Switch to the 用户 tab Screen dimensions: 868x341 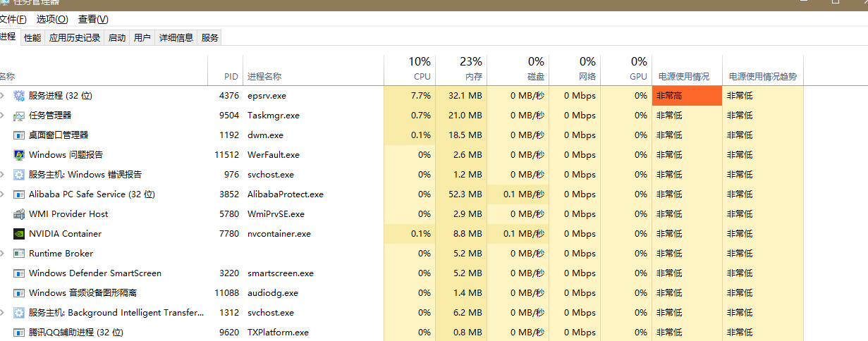pos(142,38)
